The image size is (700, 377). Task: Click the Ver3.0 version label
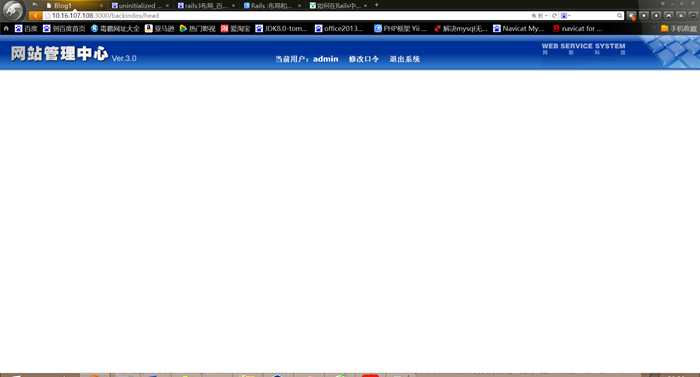124,59
